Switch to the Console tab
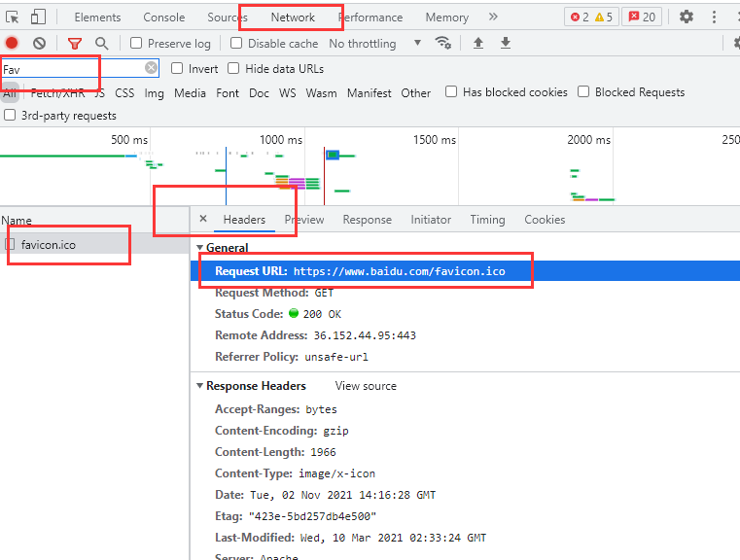This screenshot has width=740, height=560. pos(164,17)
